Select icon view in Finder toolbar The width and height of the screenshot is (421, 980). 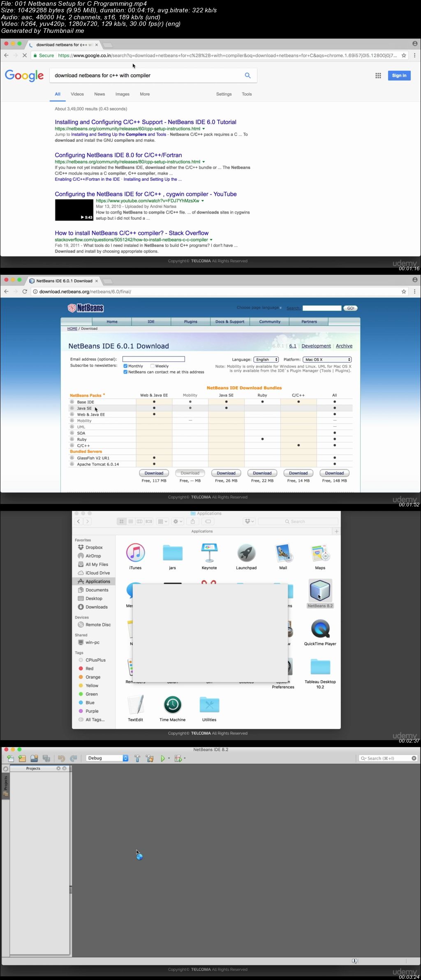(121, 521)
